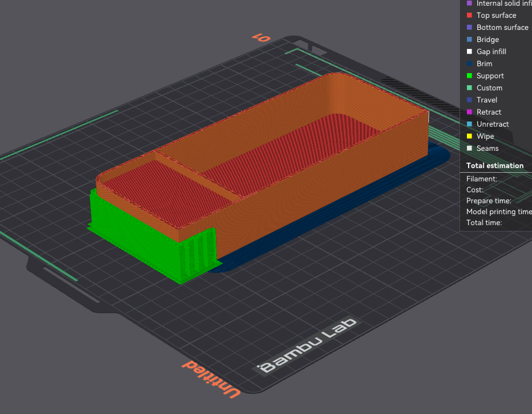The image size is (532, 414).
Task: Toggle Top surface legend entry
Action: click(x=496, y=16)
